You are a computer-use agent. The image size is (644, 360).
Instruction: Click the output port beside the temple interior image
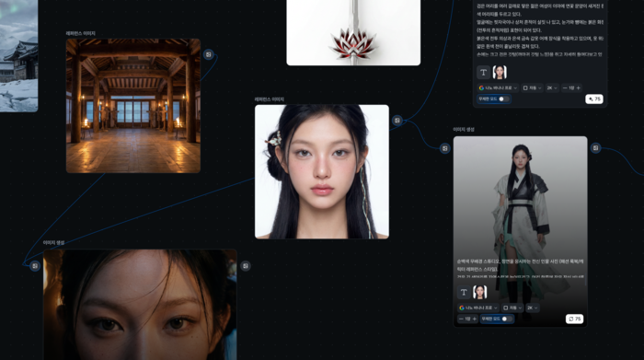[x=209, y=54]
